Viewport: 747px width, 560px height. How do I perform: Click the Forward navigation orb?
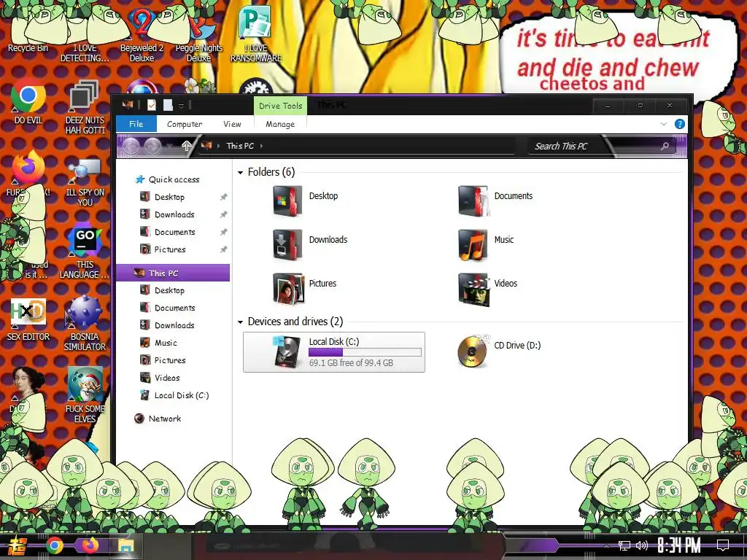(x=153, y=146)
